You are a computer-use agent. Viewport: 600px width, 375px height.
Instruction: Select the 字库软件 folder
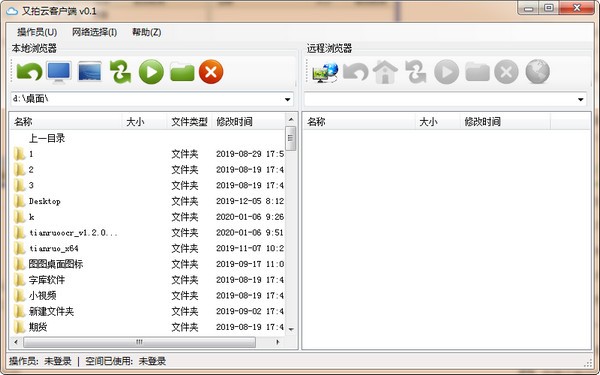(x=47, y=280)
